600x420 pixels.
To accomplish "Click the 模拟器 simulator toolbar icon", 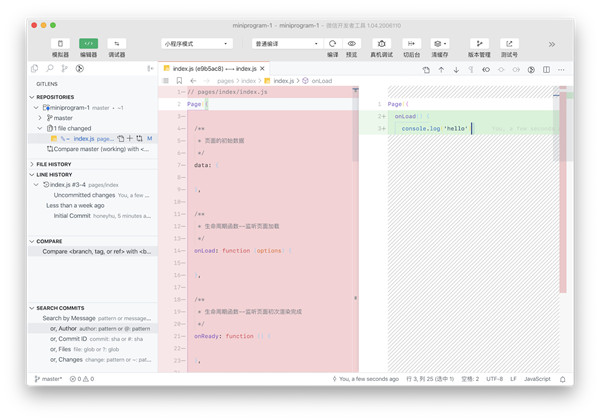I will 60,44.
